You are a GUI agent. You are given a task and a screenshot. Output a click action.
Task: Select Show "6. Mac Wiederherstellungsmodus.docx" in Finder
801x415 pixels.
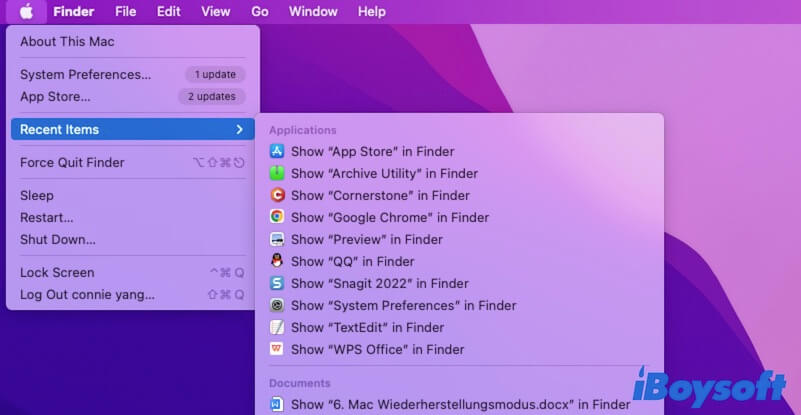(459, 404)
